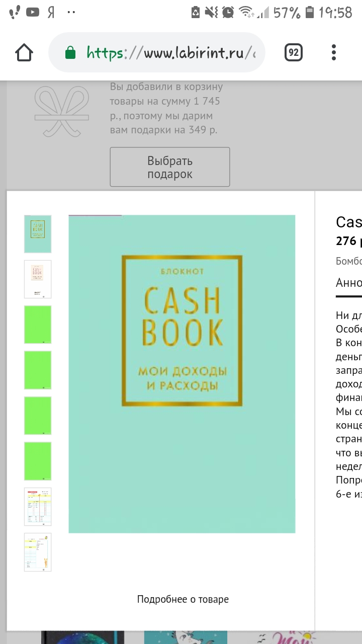Tap the YouTube notification icon in status bar
This screenshot has width=362, height=644.
(x=33, y=12)
